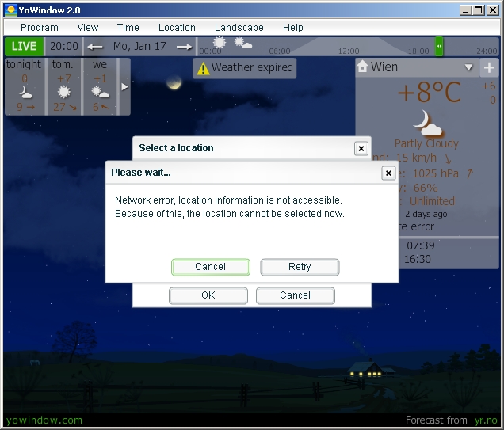
Task: Click the 12:00 mark on the timeline
Action: coord(349,51)
